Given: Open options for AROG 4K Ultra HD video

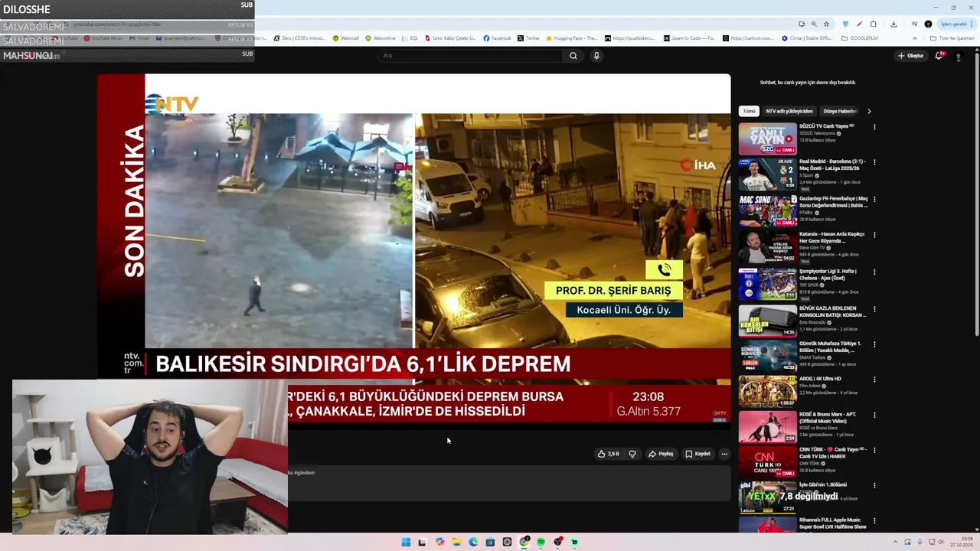Looking at the screenshot, I should (874, 380).
